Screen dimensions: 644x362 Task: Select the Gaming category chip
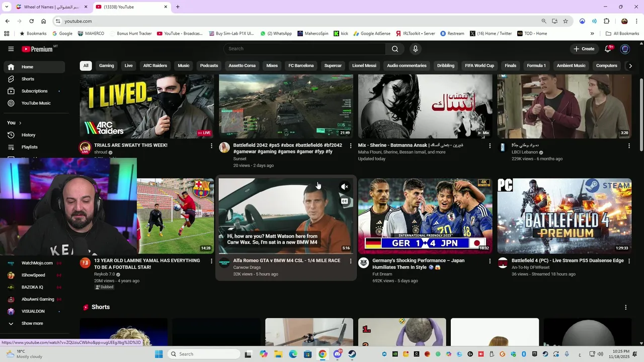(107, 66)
